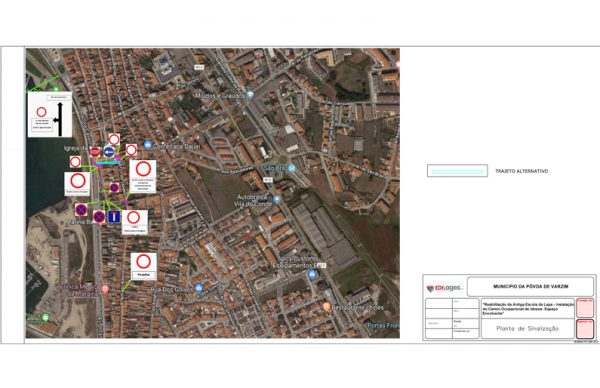Select the blue left-arrow direction sign
Viewport: 600px width, 388px height.
pos(109,152)
